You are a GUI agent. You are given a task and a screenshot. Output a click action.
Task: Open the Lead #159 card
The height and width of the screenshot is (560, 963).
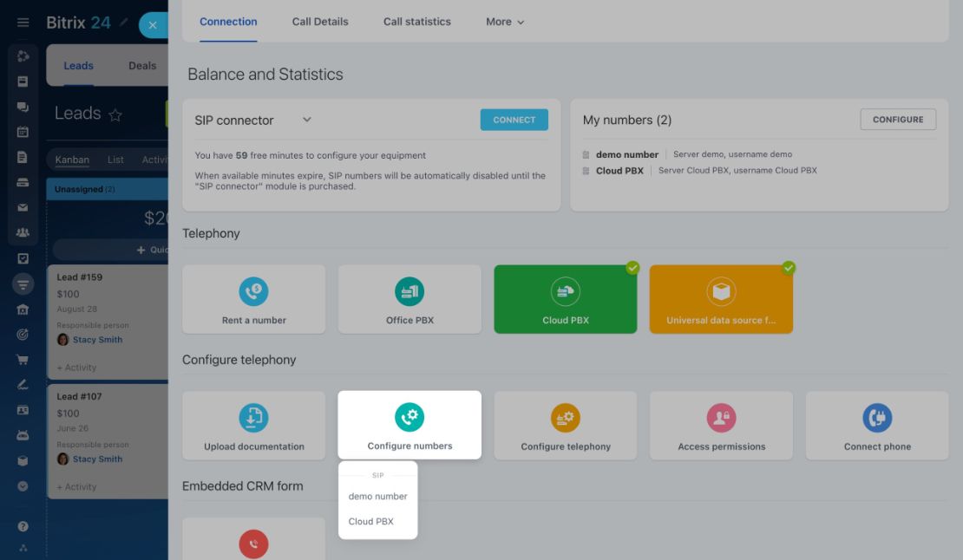[108, 322]
